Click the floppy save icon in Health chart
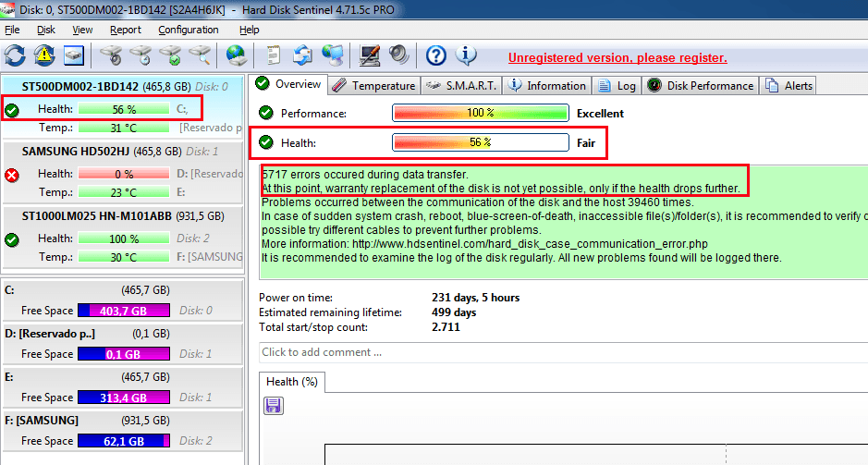This screenshot has width=868, height=465. 273,406
